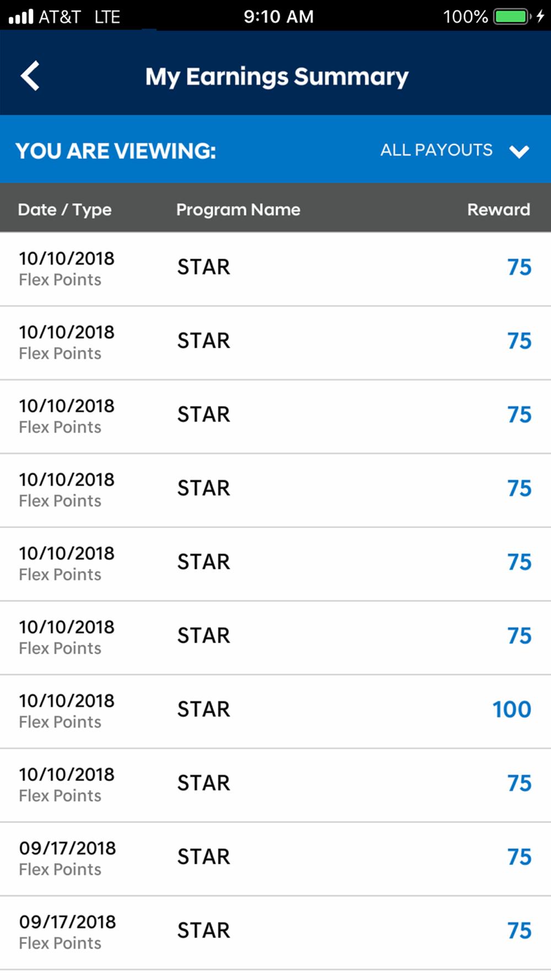Tap the battery icon in status bar
This screenshot has height=980, width=551.
coord(512,17)
